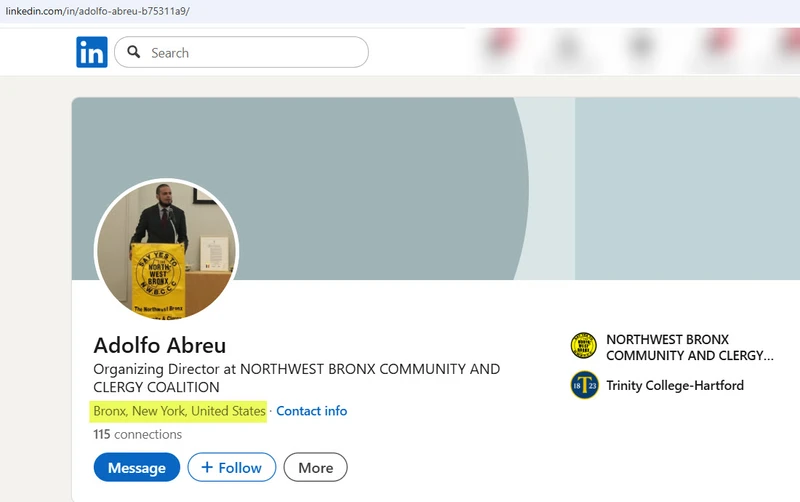Open the Trinity College-Hartford school link

point(674,385)
